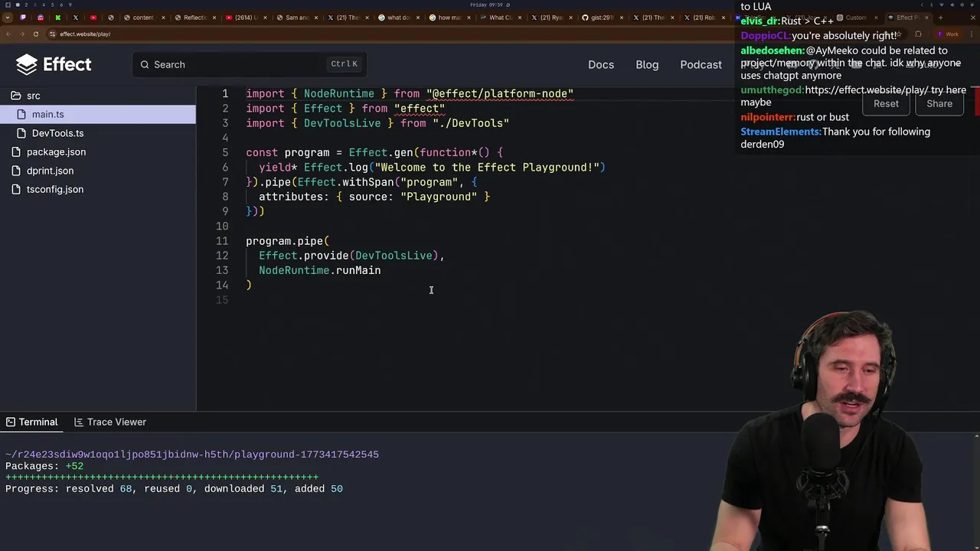Click the file icon beside dprint.json

point(15,171)
